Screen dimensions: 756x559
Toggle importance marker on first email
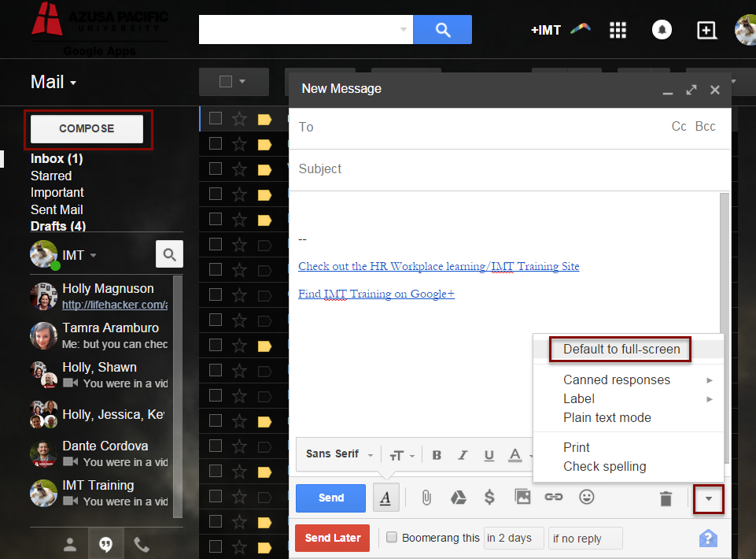click(x=264, y=119)
